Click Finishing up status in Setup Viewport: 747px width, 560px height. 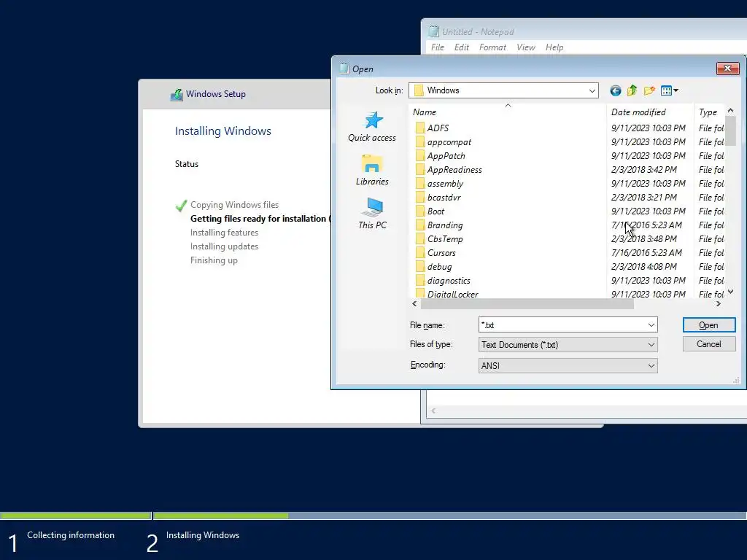[214, 260]
